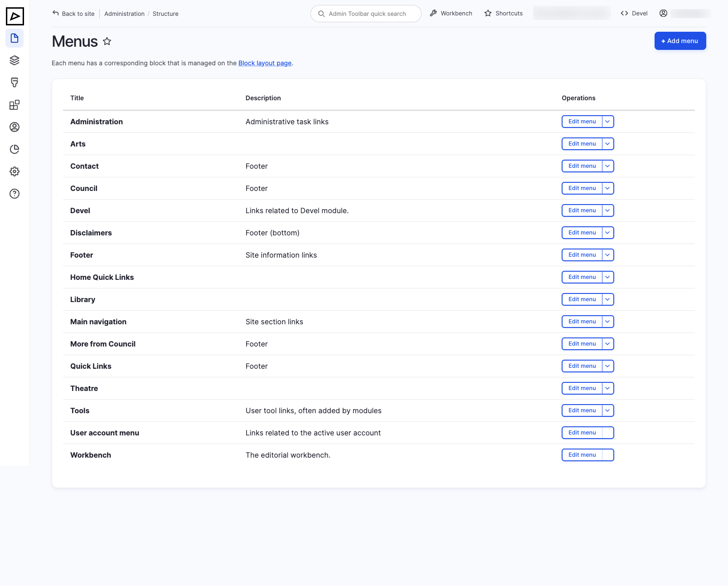Click the Add menu button
Screen dimensions: 728x586
point(680,41)
